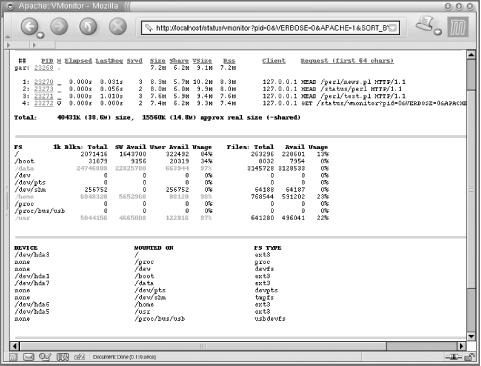481x366 pixels.
Task: Click the Reload page button
Action: tap(88, 26)
